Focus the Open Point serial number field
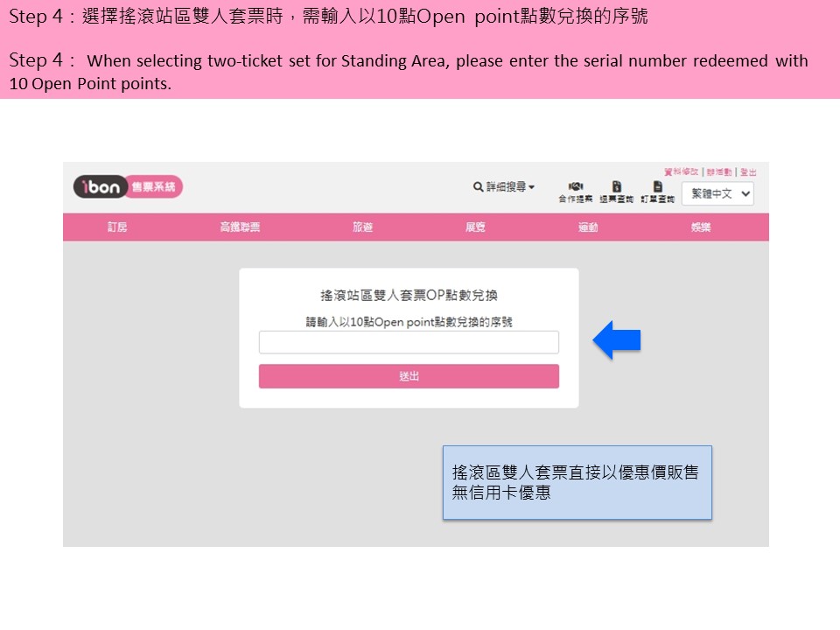This screenshot has height=630, width=840. [409, 342]
